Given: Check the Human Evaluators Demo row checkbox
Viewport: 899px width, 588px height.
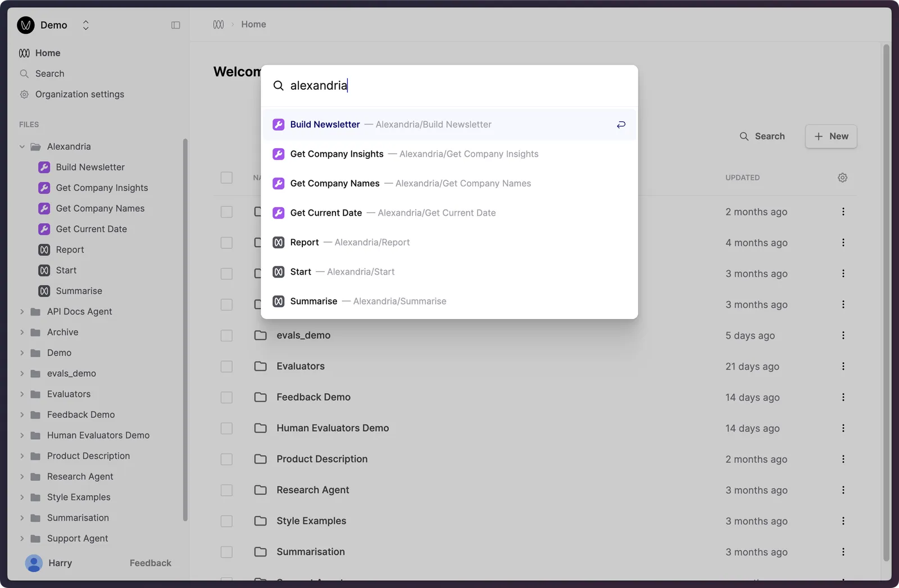Looking at the screenshot, I should coord(226,428).
